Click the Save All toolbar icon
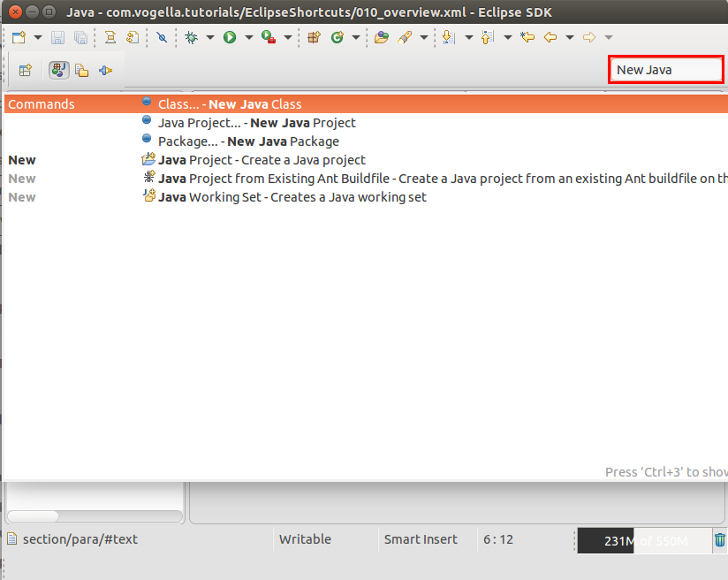This screenshot has width=728, height=580. 81,37
